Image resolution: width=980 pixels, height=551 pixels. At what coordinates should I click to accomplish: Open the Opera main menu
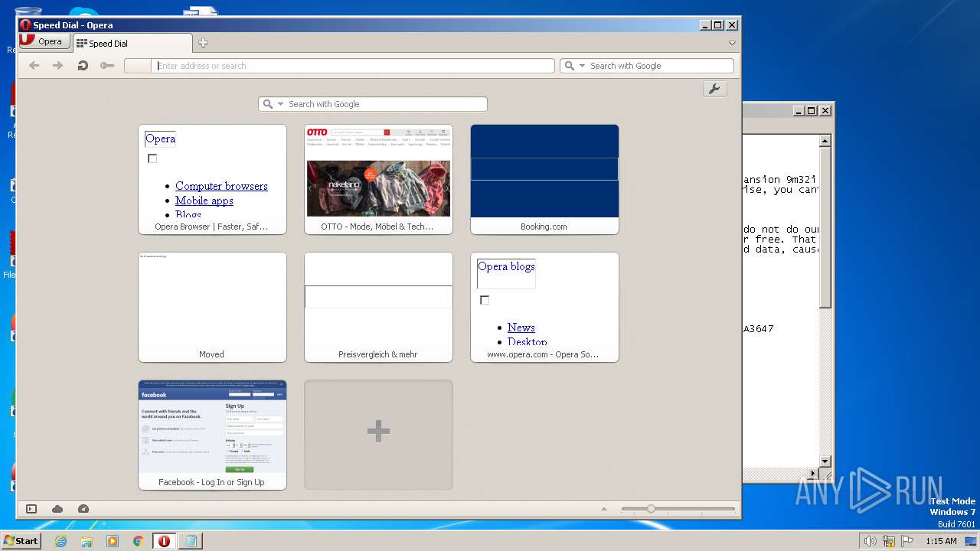point(43,42)
